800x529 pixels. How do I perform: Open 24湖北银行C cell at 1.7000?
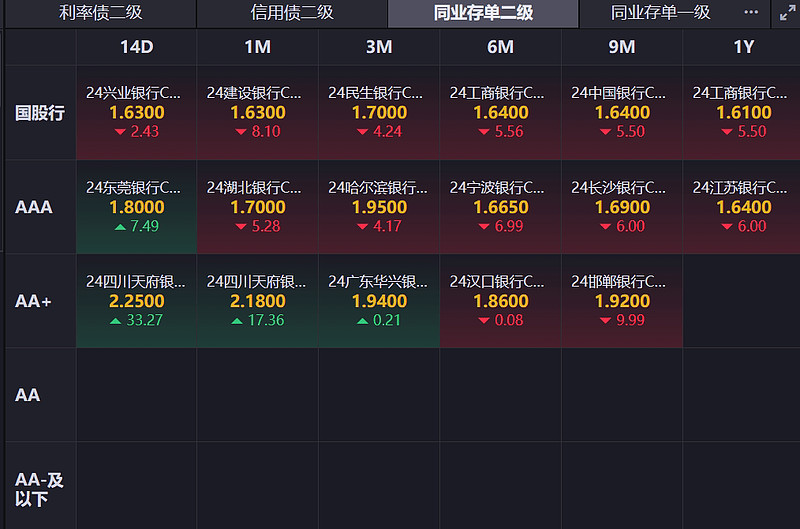[258, 207]
